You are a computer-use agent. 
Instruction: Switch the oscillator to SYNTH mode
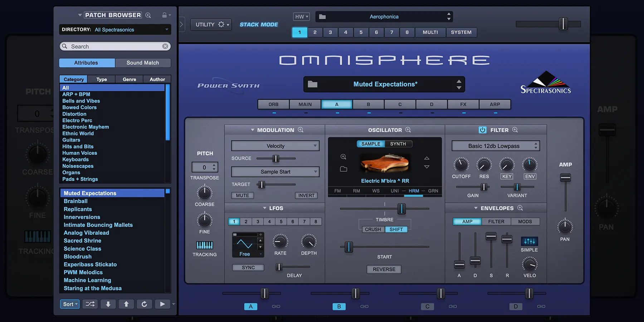[x=398, y=143]
